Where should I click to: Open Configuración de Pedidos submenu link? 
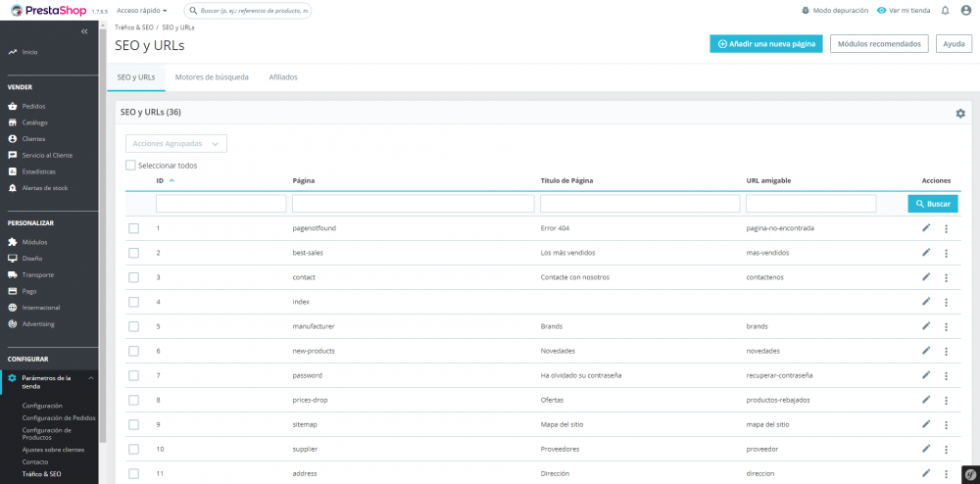coord(59,417)
